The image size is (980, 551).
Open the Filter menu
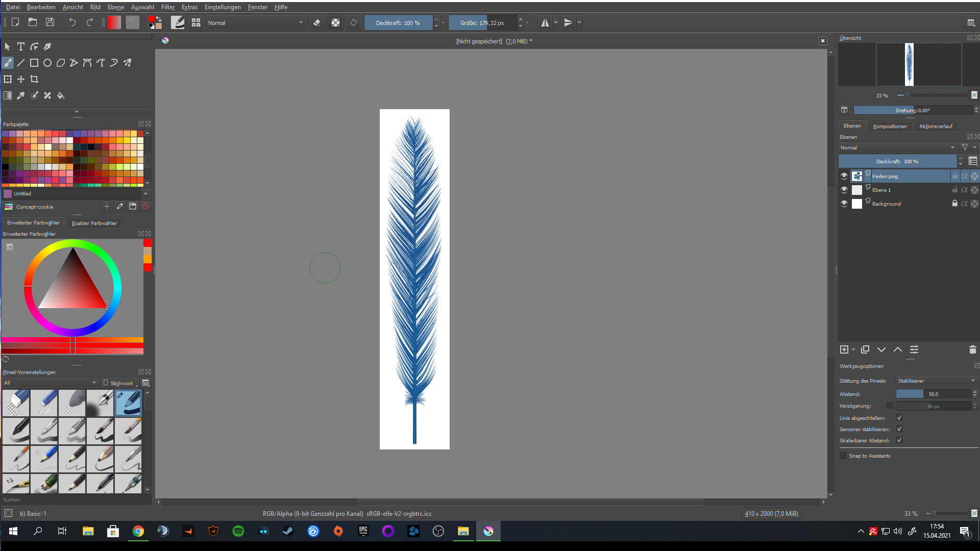(x=167, y=7)
